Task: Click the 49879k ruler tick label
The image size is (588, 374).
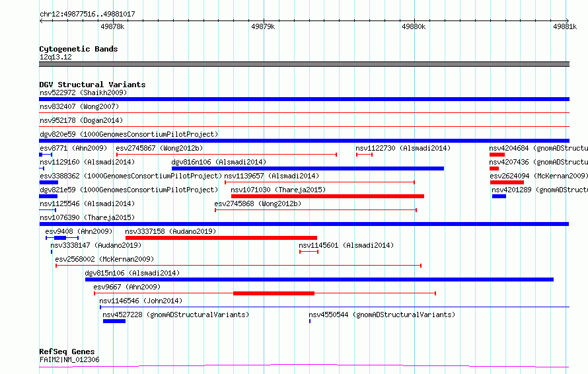Action: (263, 26)
